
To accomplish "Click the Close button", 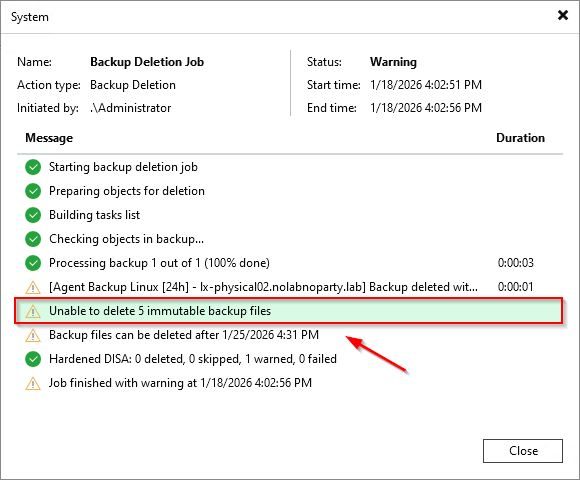I will [523, 451].
